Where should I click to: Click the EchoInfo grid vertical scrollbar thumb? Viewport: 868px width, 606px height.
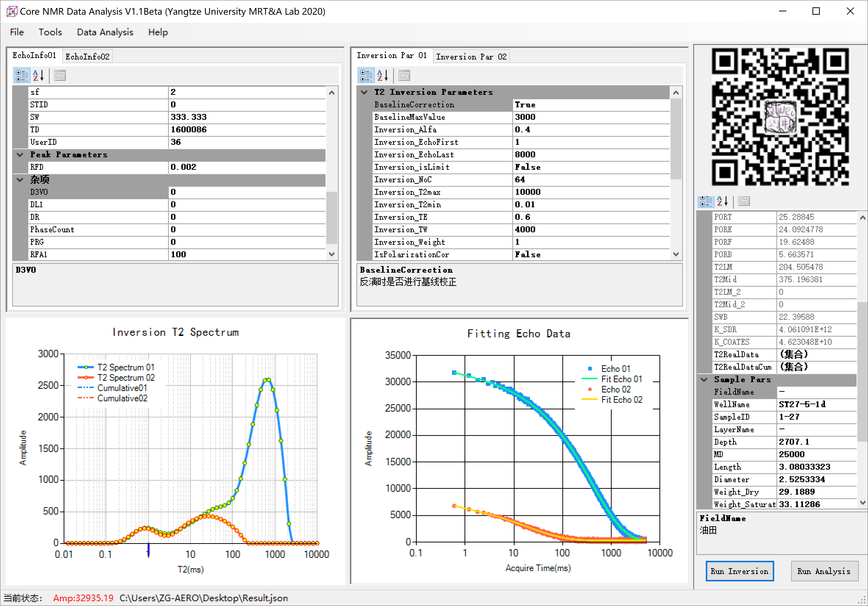click(x=331, y=217)
